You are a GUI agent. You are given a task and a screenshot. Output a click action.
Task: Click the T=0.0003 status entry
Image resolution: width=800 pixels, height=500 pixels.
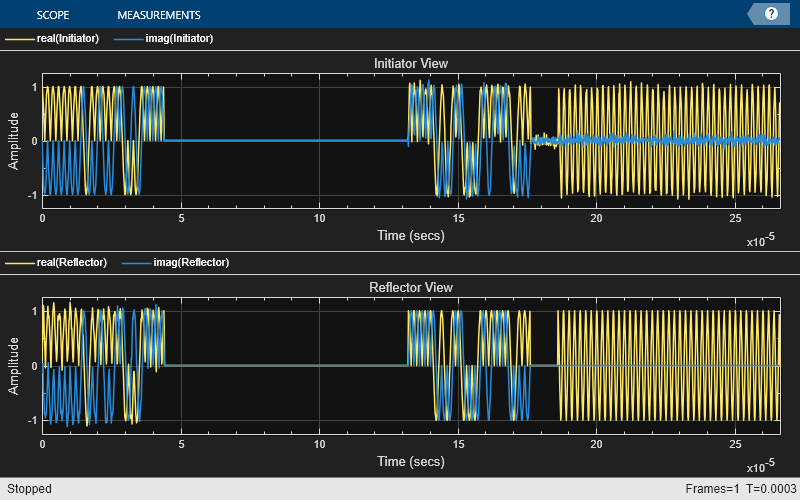(x=771, y=489)
